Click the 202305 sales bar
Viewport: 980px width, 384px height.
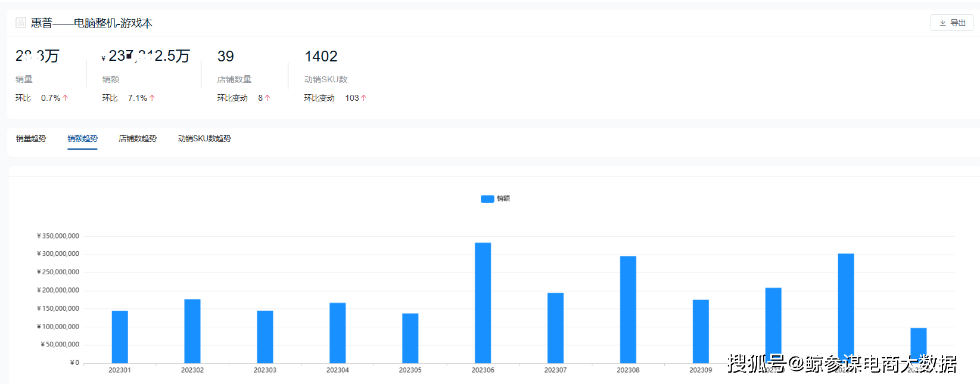pos(410,338)
